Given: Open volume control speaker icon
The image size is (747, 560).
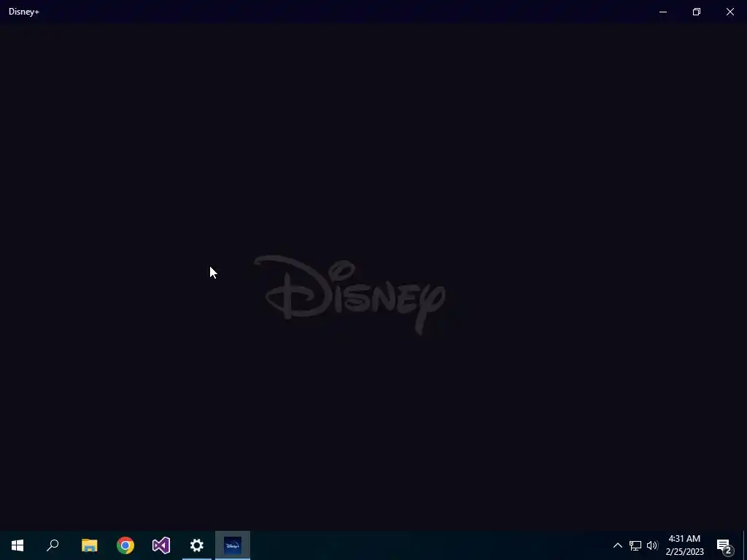Looking at the screenshot, I should pos(652,545).
